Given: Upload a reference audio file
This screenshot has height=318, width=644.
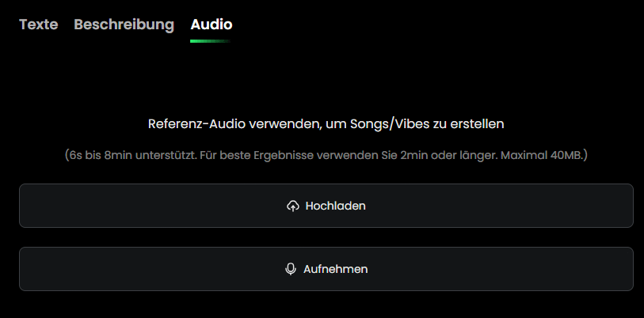Looking at the screenshot, I should coord(326,206).
